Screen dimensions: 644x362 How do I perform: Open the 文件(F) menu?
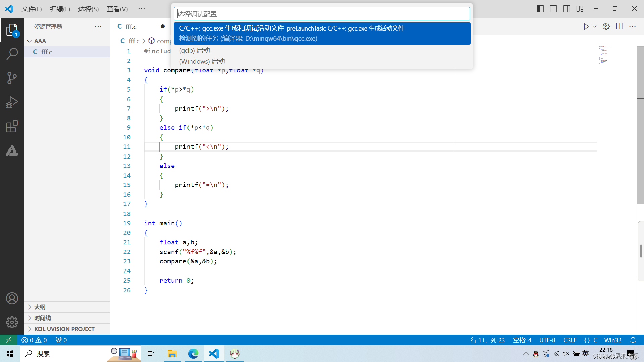coord(32,9)
